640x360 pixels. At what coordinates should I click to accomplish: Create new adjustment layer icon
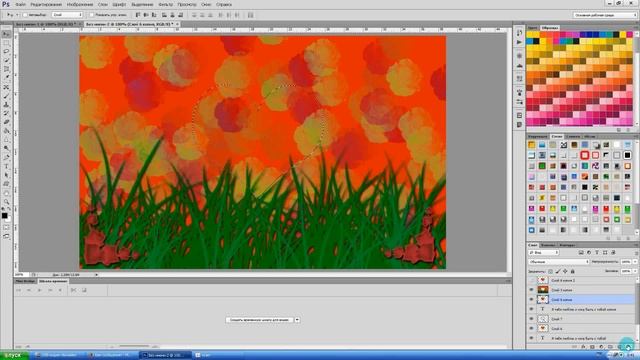[601, 347]
